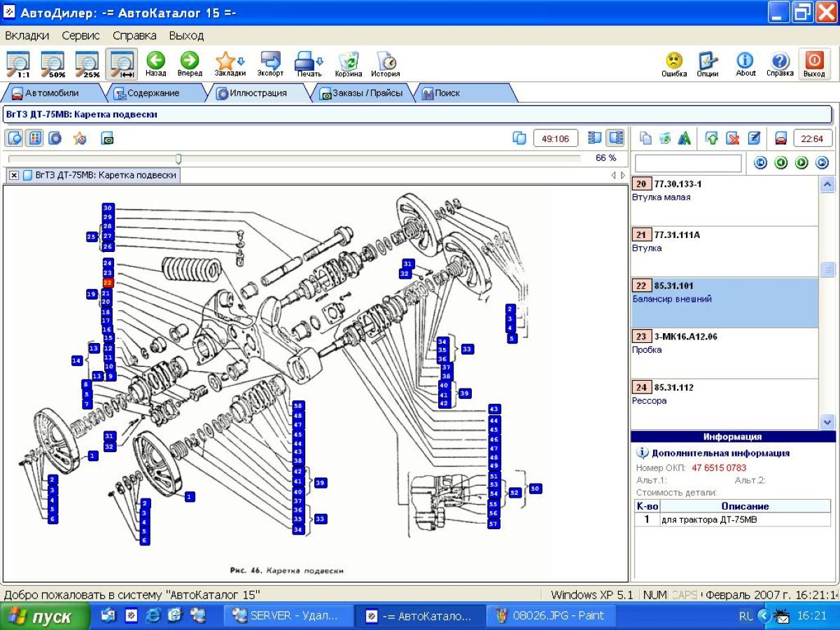Viewport: 840px width, 630px height.
Task: Open the История (history) icon
Action: tap(385, 64)
